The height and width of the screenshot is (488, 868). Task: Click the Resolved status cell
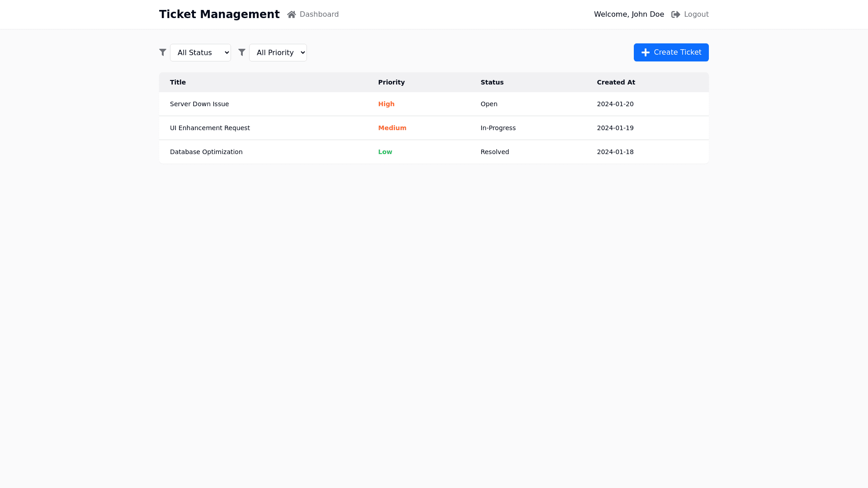point(495,152)
